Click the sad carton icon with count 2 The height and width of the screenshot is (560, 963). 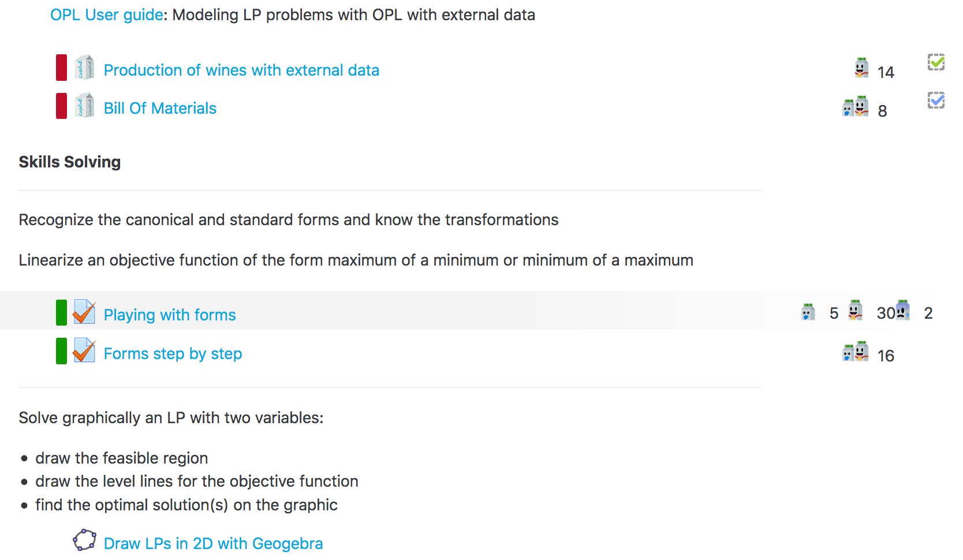tap(902, 310)
